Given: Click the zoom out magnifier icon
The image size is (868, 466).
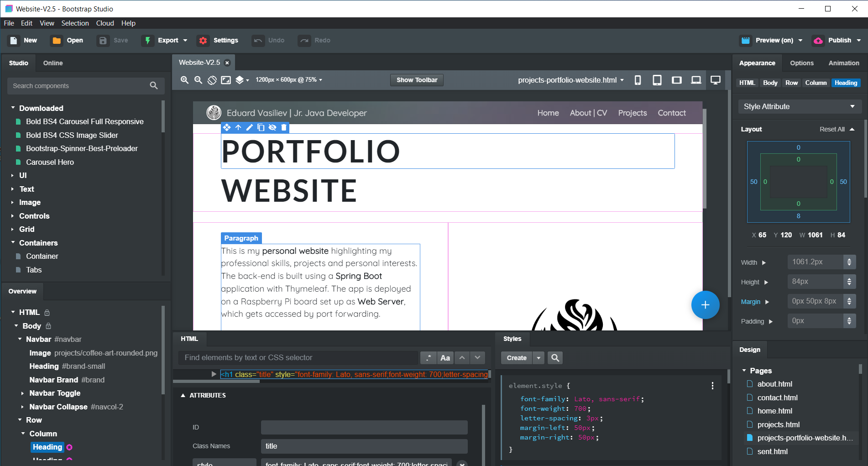Looking at the screenshot, I should coord(198,80).
